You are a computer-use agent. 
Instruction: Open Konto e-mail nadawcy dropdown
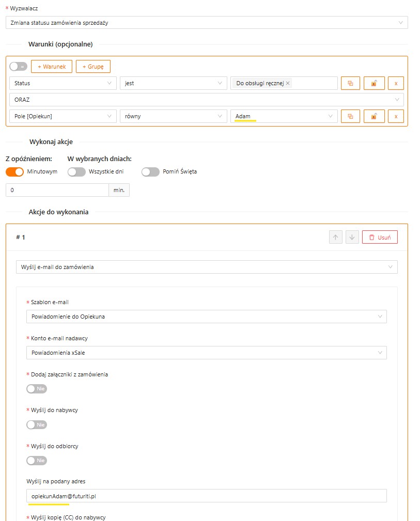tap(206, 353)
